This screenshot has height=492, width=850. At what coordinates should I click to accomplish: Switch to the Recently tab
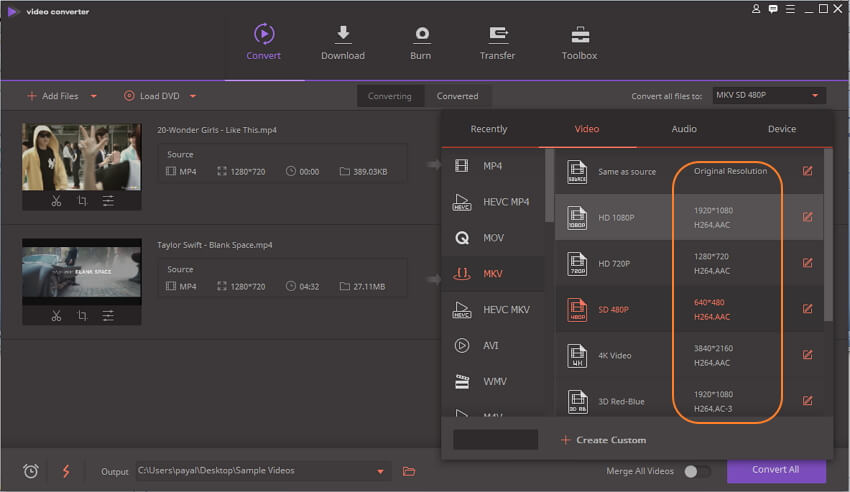(489, 129)
